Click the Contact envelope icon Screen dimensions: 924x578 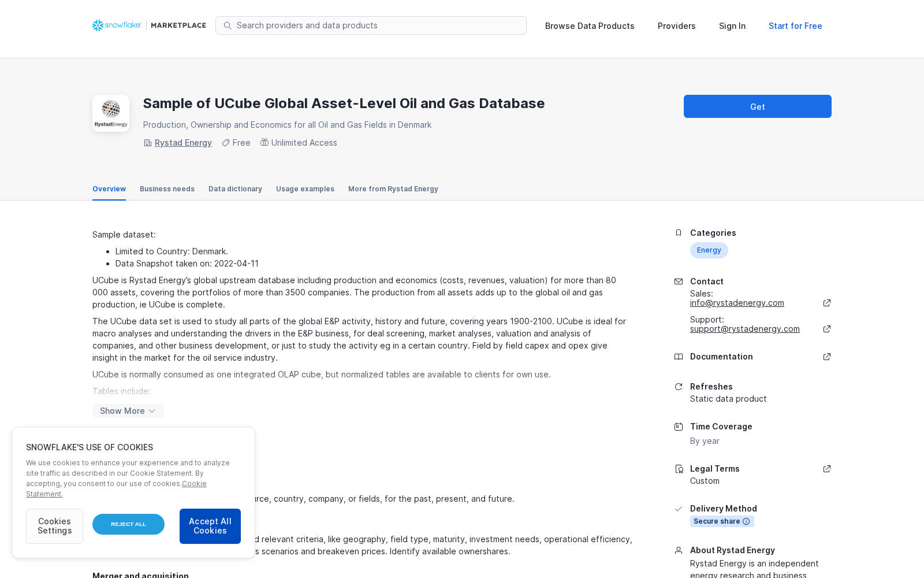(x=679, y=281)
